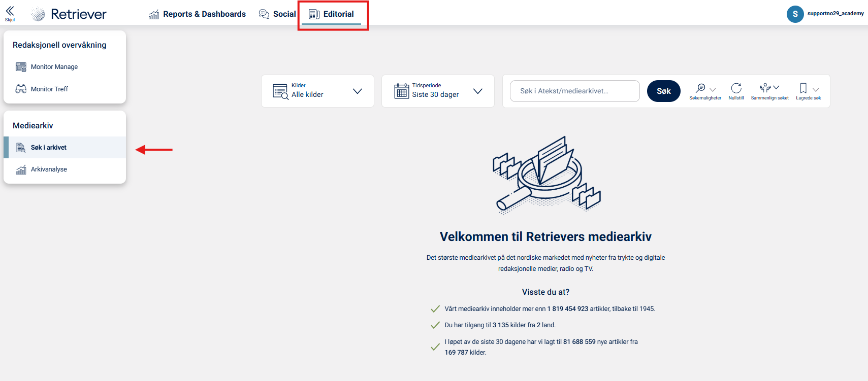The height and width of the screenshot is (381, 868).
Task: Click the Retriever logo
Action: tap(69, 14)
